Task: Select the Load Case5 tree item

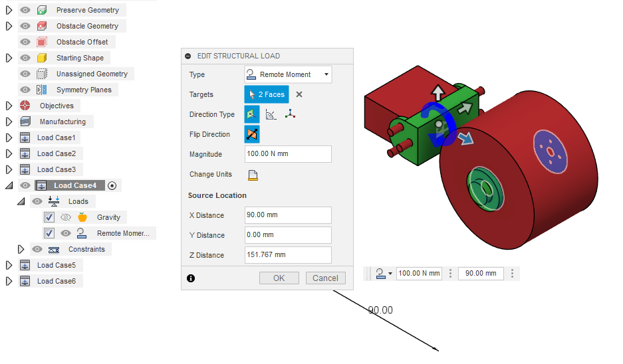Action: [x=57, y=265]
